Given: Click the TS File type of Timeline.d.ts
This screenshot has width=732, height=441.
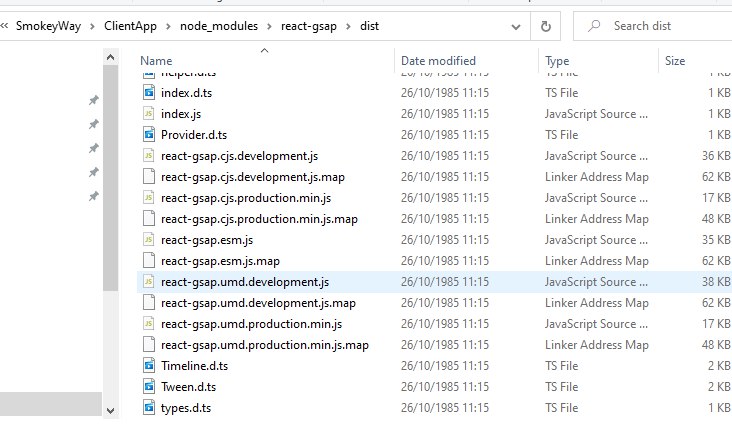Looking at the screenshot, I should (561, 366).
